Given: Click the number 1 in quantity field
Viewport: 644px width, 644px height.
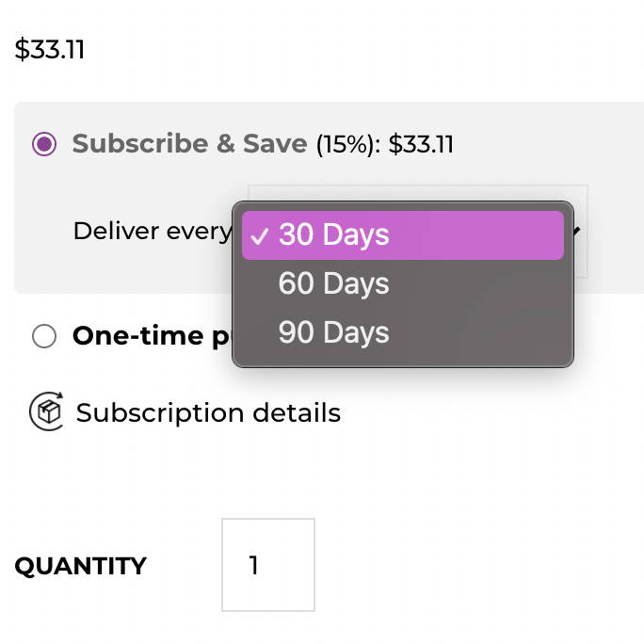Looking at the screenshot, I should click(x=254, y=565).
